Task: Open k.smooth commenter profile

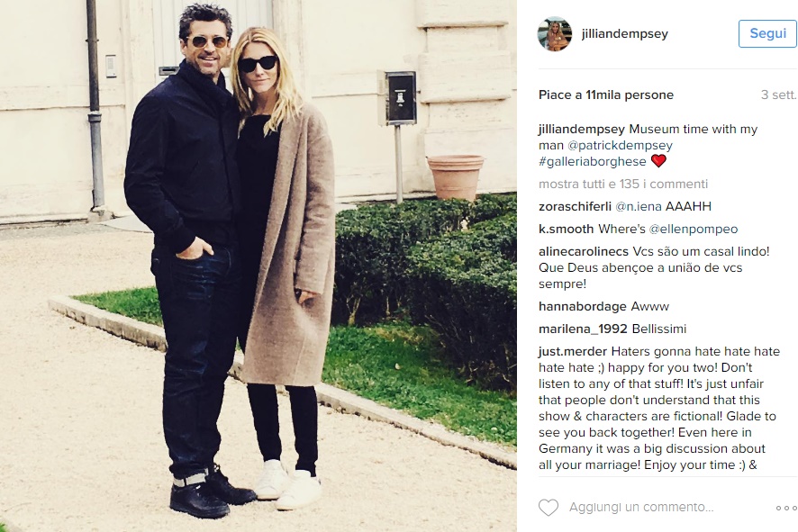Action: click(566, 229)
